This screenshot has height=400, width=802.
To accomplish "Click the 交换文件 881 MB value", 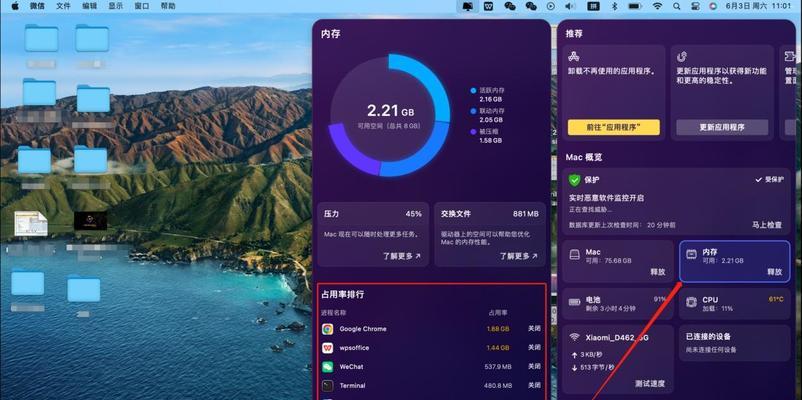I will click(x=526, y=214).
